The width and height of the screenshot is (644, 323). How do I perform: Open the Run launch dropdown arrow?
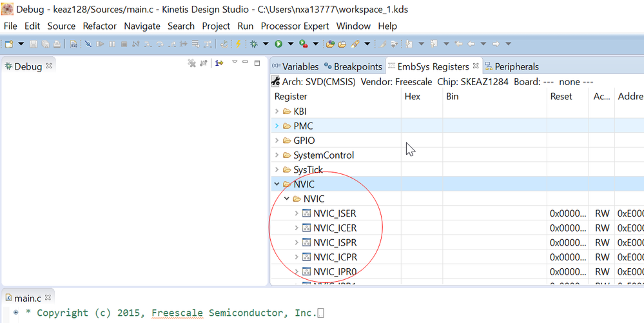click(291, 44)
